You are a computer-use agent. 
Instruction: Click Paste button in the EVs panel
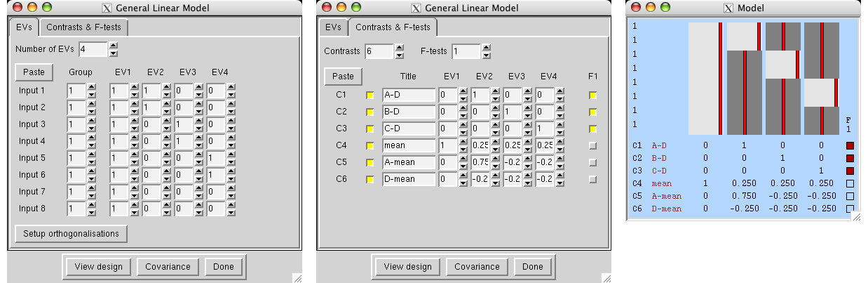click(x=34, y=72)
